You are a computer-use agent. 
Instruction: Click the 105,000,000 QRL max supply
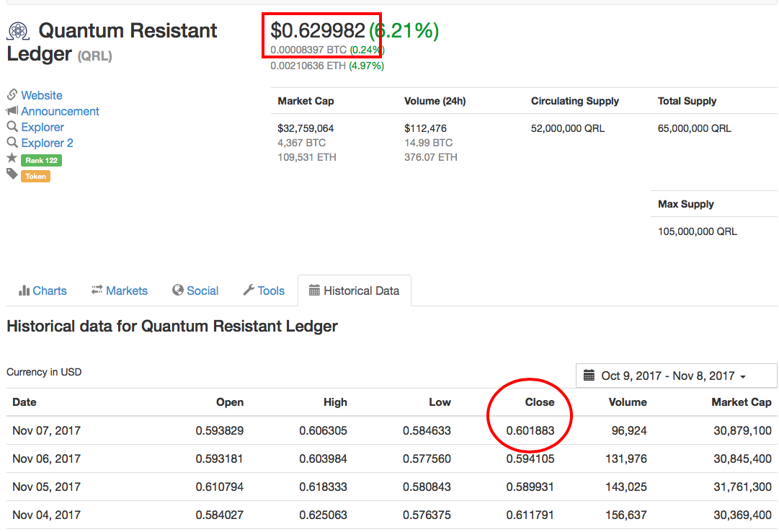pos(698,231)
